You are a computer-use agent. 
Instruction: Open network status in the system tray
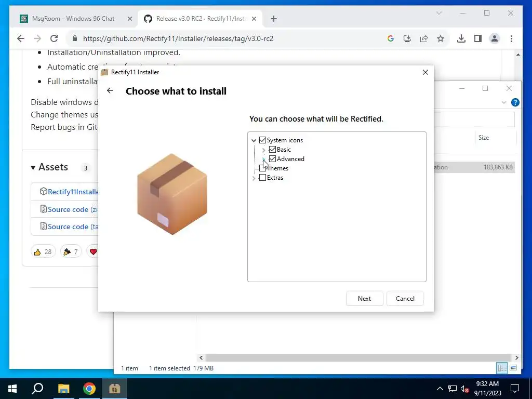pos(453,389)
